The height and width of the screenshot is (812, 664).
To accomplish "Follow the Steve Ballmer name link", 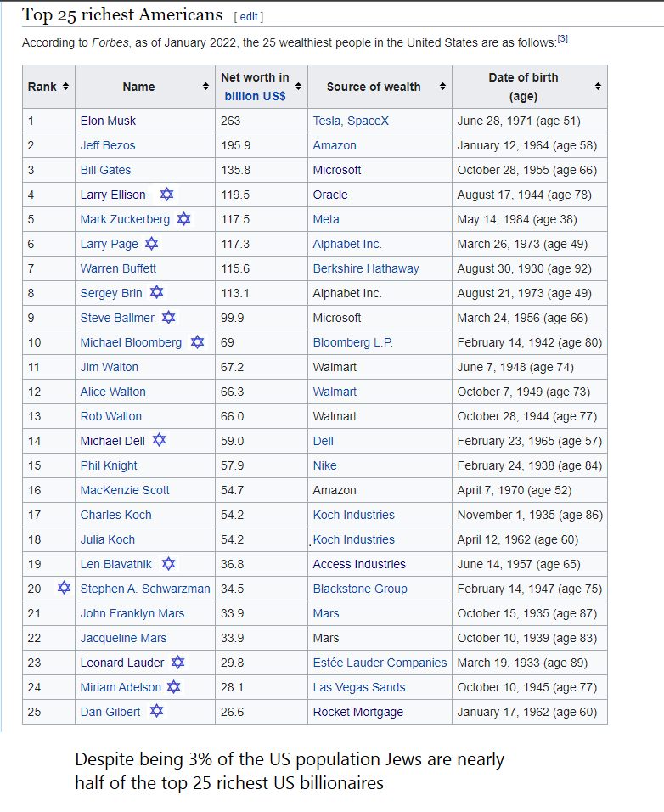I will (117, 318).
